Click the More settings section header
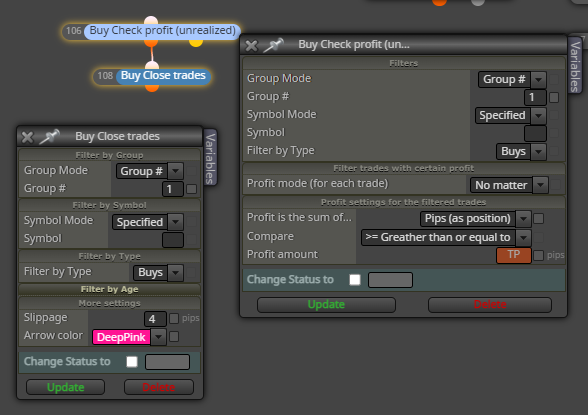Viewport: 588px width, 415px height. coord(109,303)
